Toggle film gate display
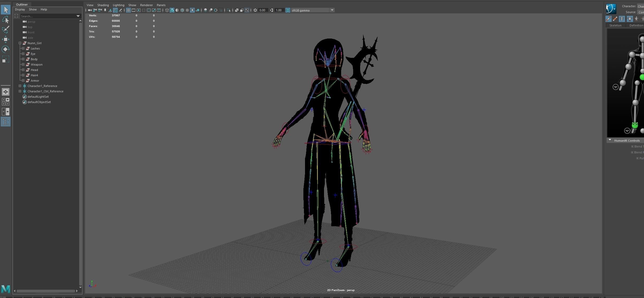The height and width of the screenshot is (298, 644). click(x=134, y=10)
